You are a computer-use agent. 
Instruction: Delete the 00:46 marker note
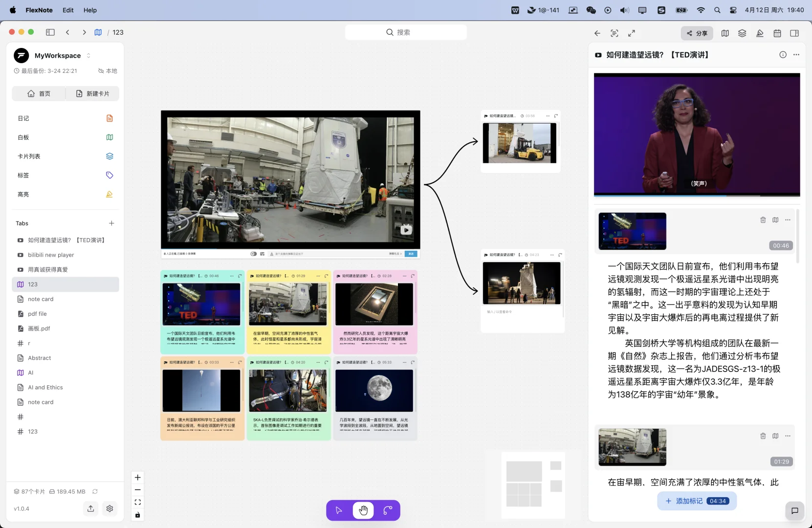coord(763,220)
